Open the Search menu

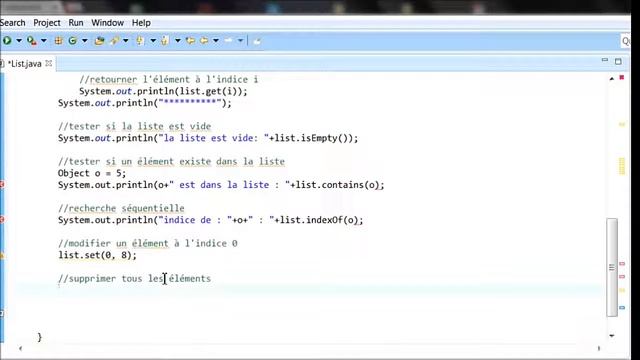coord(12,23)
